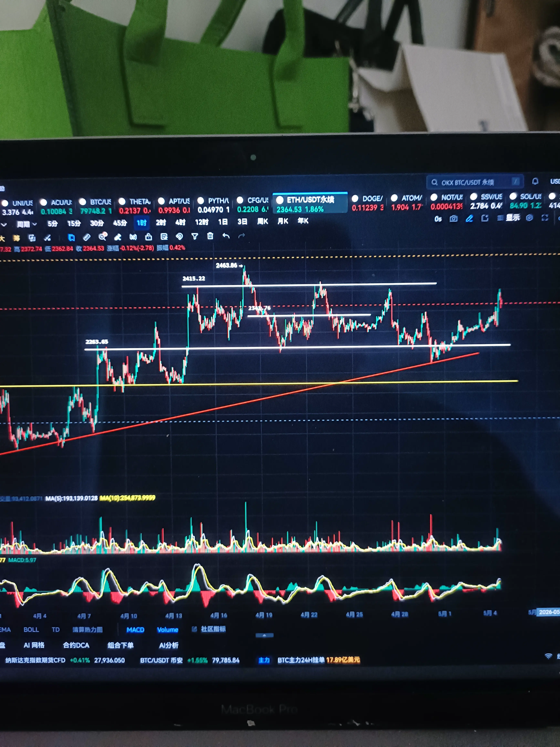Open the AI 网格 tab
The width and height of the screenshot is (560, 747).
tap(34, 645)
